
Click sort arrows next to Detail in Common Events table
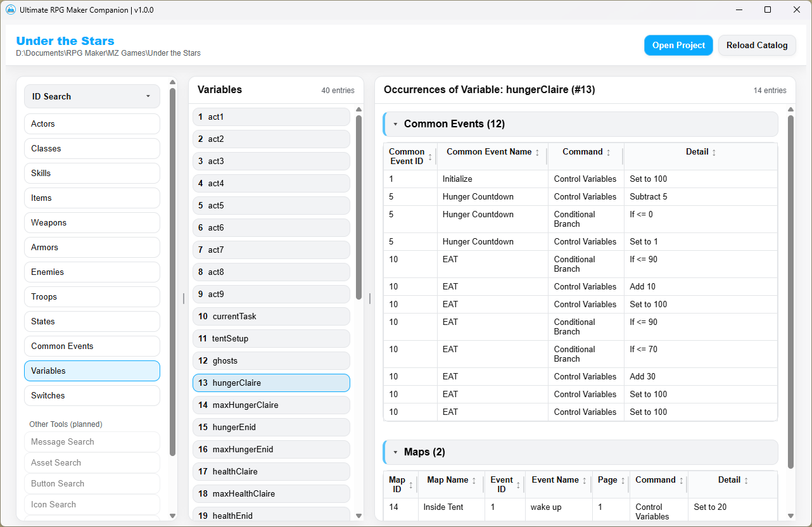[714, 153]
